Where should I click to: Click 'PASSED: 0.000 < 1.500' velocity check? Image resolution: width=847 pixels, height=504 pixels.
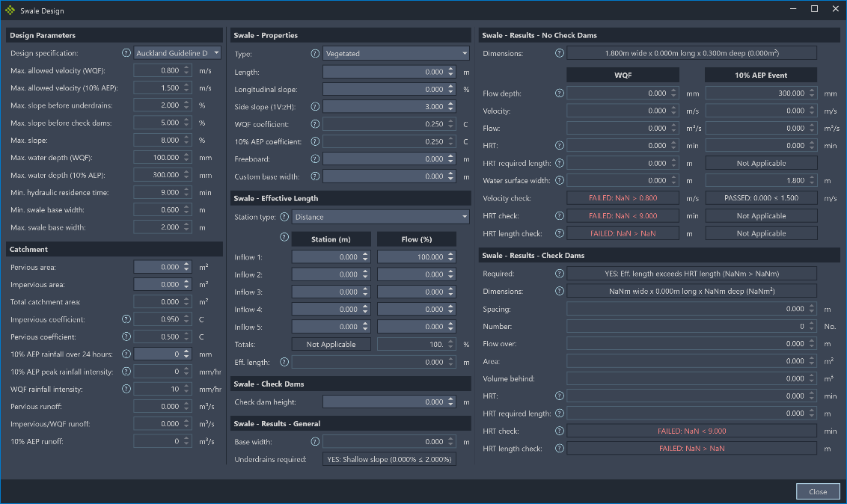tap(761, 198)
